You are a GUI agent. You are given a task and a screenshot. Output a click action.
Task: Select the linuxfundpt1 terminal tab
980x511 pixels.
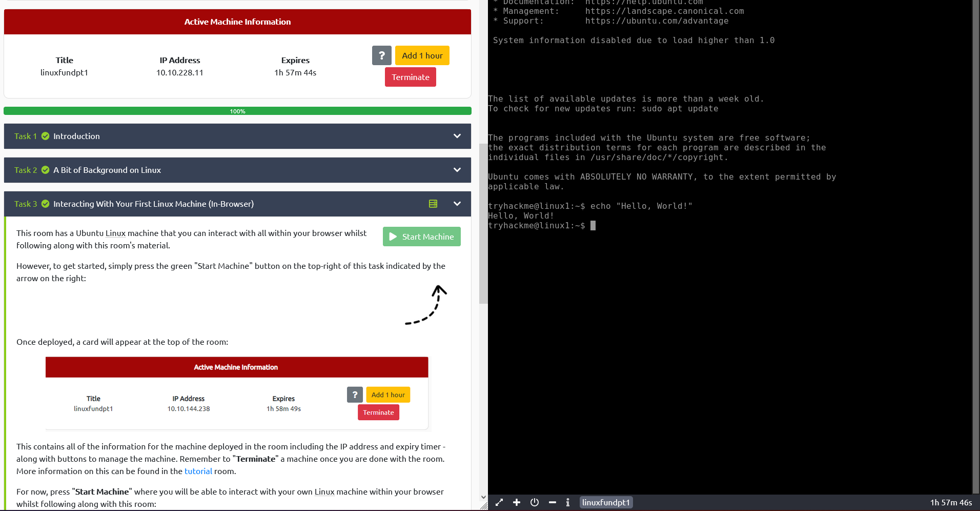coord(606,502)
